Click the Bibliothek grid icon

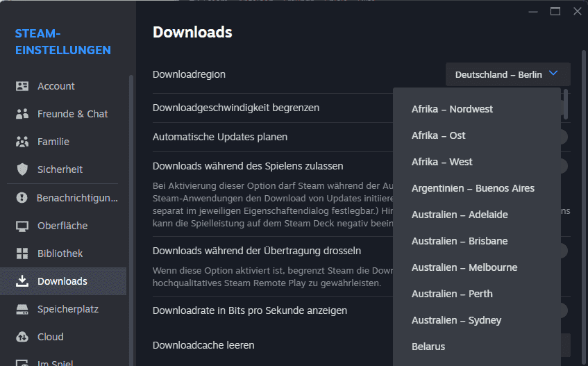tap(22, 253)
